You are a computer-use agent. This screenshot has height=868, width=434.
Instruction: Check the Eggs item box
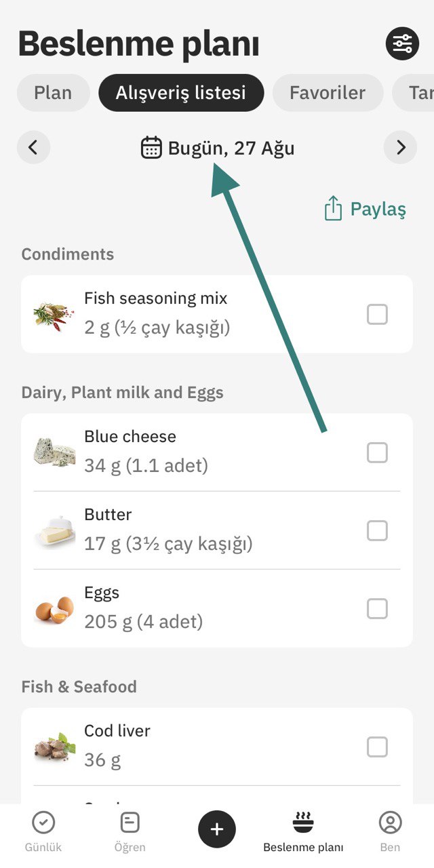[x=377, y=608]
